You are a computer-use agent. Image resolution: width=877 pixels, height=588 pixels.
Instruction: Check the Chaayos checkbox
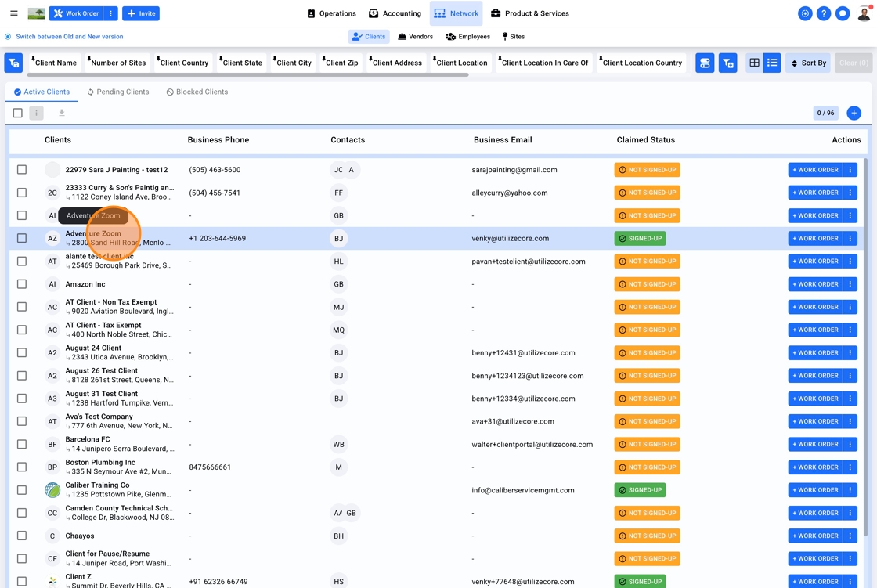[x=22, y=536]
